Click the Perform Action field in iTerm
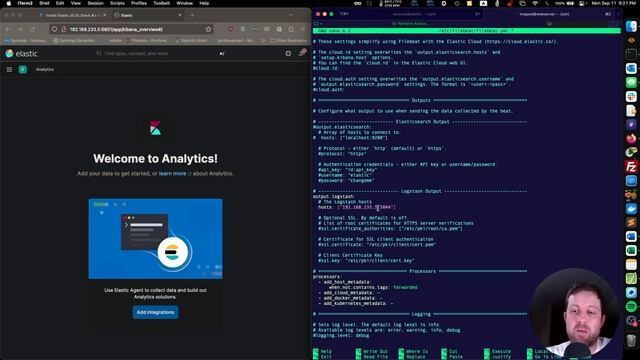 pos(410,24)
